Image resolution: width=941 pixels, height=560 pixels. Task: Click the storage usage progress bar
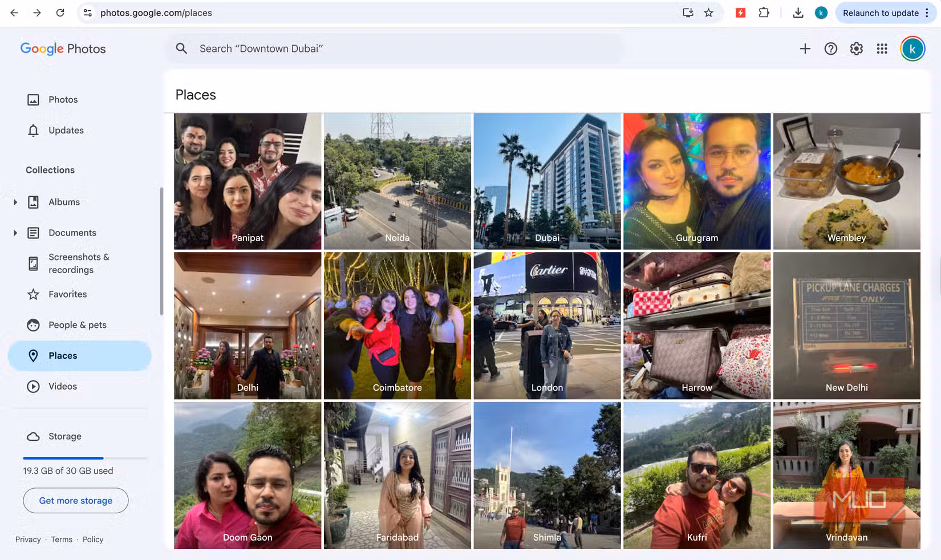(x=84, y=458)
